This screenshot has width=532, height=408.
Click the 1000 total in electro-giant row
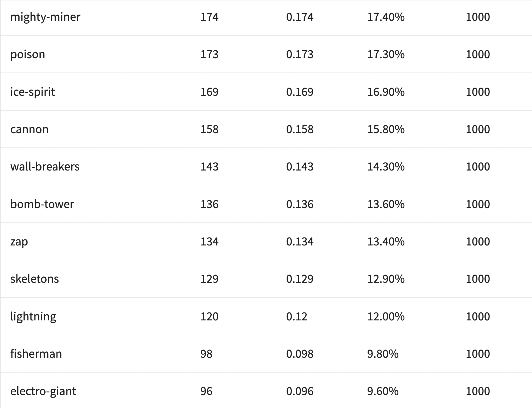pyautogui.click(x=478, y=391)
